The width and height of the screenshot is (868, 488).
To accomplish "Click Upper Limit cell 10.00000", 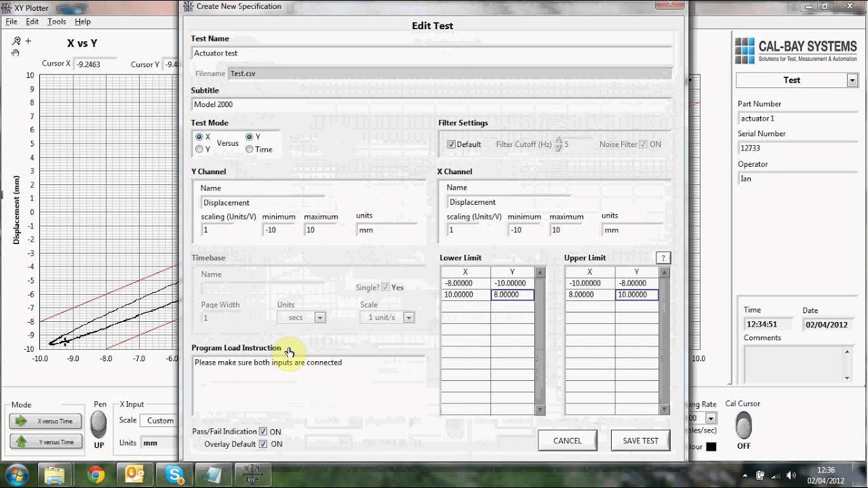I will pos(637,295).
